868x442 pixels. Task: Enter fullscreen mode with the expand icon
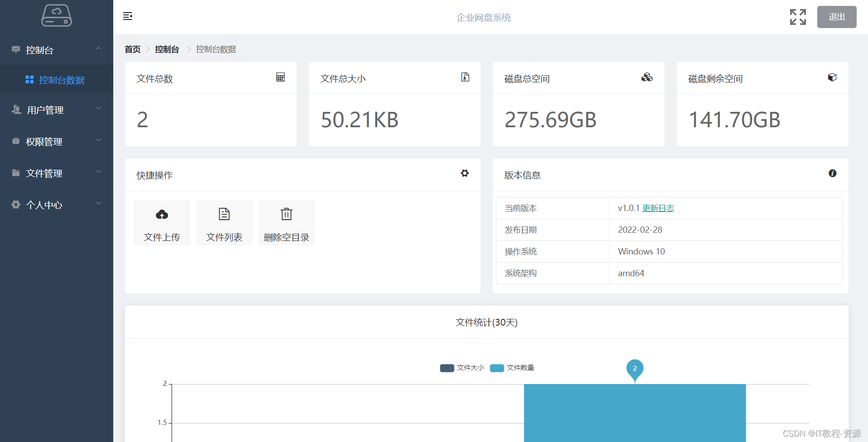coord(798,17)
